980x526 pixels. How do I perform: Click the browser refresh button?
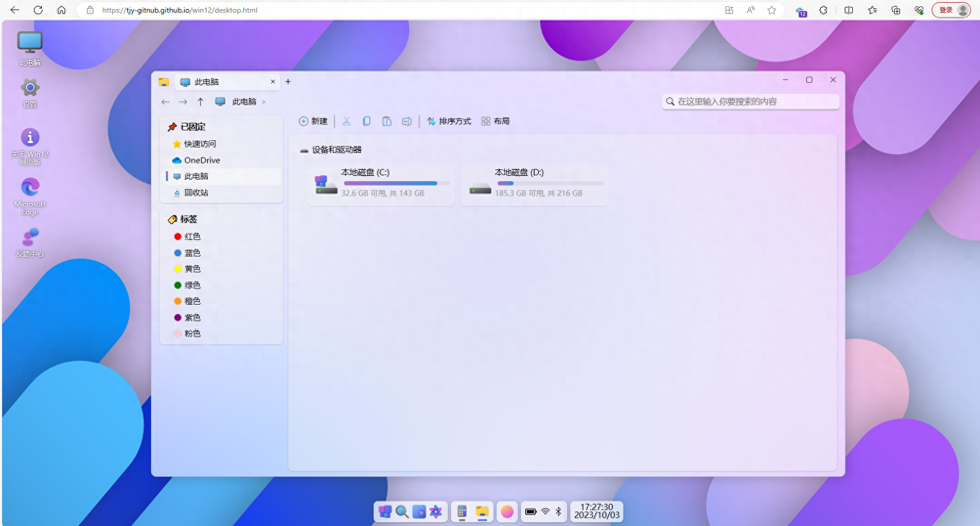[x=38, y=10]
